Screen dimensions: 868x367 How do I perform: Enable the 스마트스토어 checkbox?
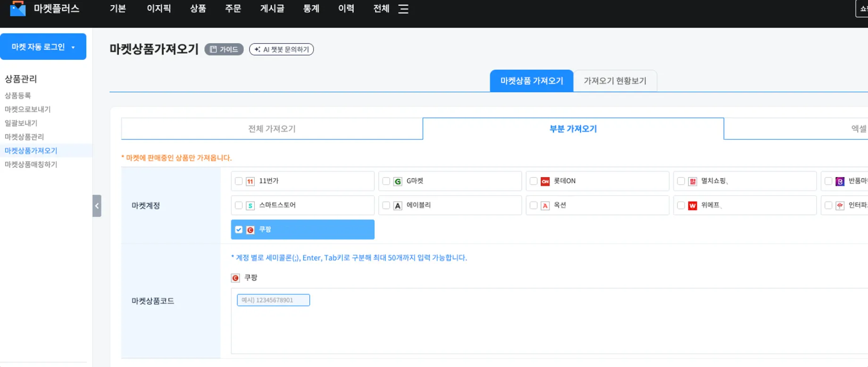[239, 205]
